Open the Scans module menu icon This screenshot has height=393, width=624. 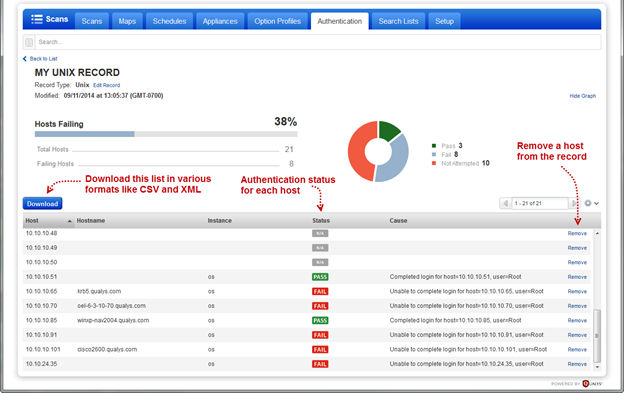click(x=37, y=19)
